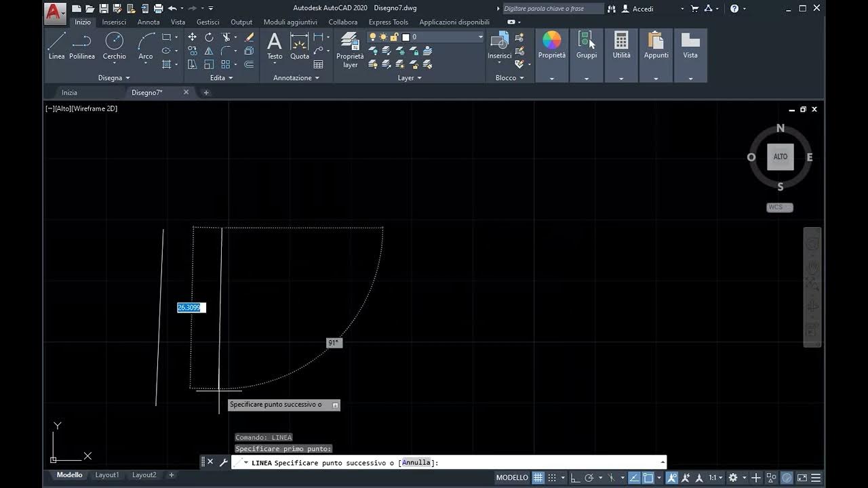The height and width of the screenshot is (488, 868).
Task: Activate the Trim scissors tool
Action: (x=226, y=37)
